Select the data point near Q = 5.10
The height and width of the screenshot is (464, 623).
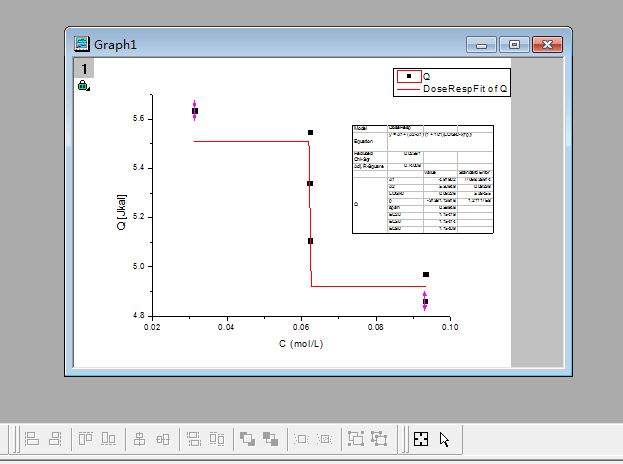point(310,241)
